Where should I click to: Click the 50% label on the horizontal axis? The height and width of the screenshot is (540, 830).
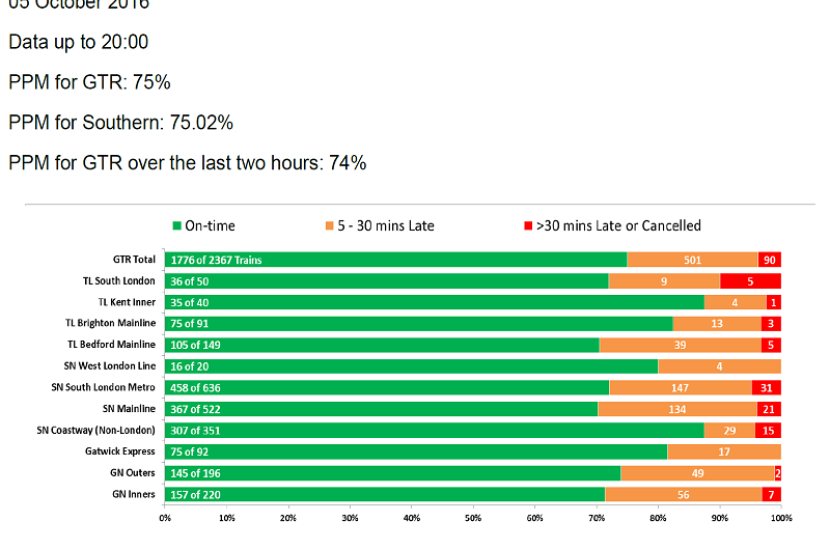pos(473,518)
